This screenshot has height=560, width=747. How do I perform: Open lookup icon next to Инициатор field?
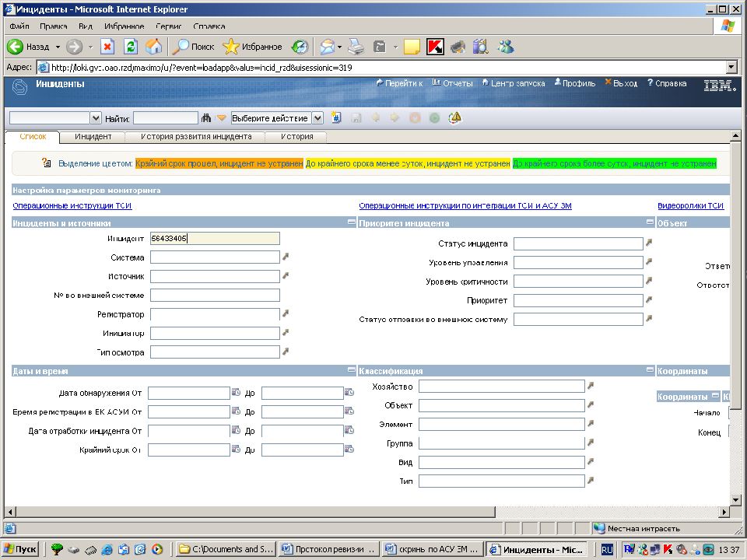pos(286,332)
